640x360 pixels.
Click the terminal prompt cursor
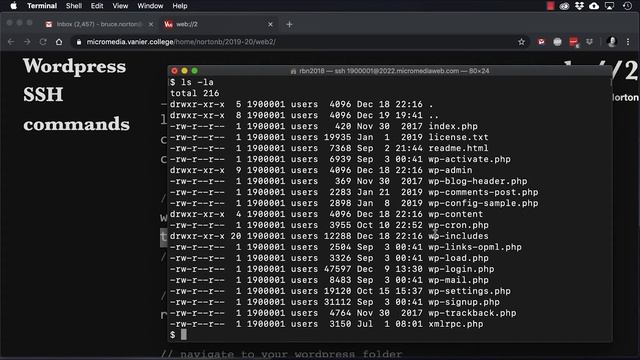point(184,335)
